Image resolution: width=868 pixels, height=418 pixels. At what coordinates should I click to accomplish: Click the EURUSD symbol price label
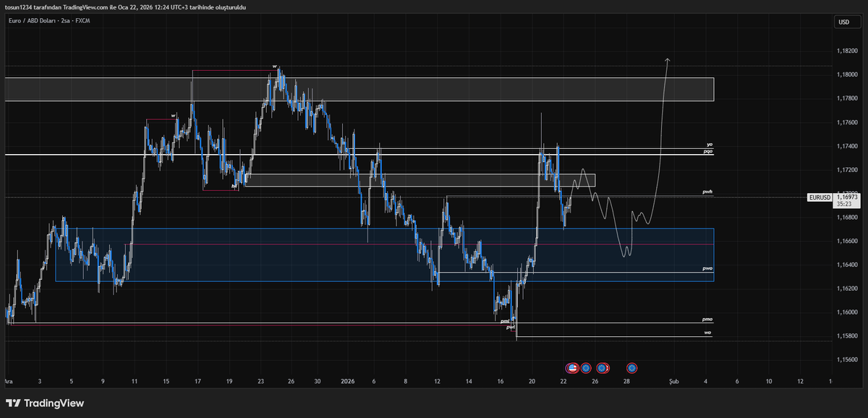click(819, 196)
